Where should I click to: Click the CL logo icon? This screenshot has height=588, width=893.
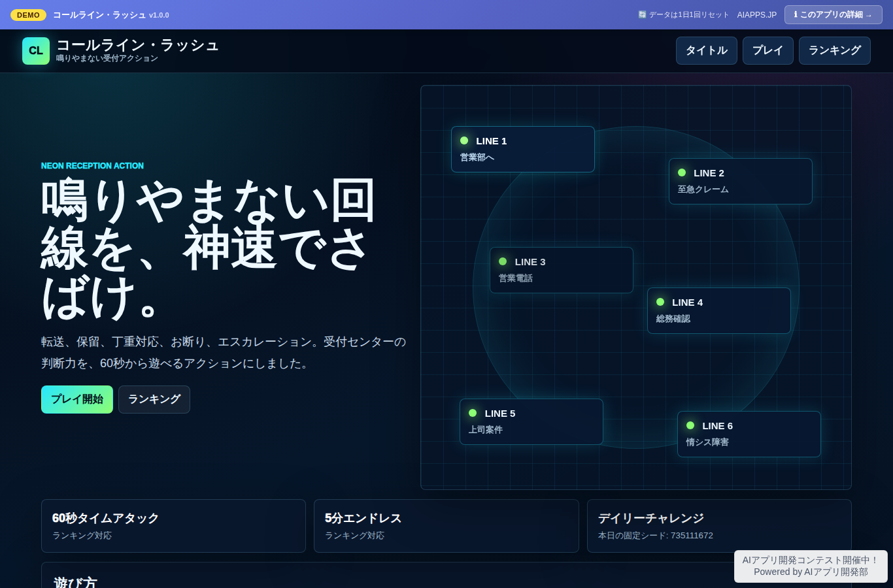click(36, 51)
